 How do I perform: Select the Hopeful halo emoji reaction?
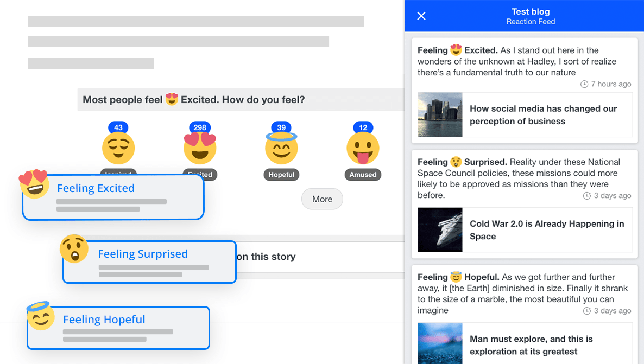(x=281, y=148)
